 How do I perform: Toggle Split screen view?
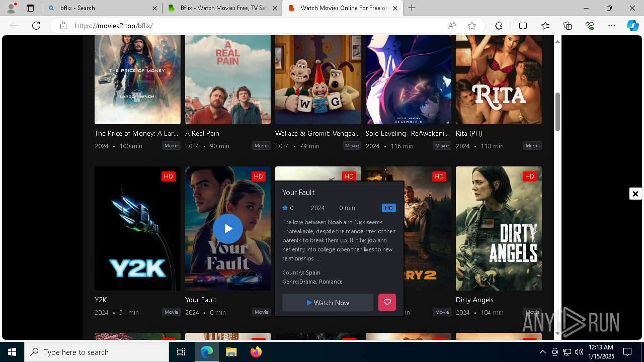click(x=523, y=26)
